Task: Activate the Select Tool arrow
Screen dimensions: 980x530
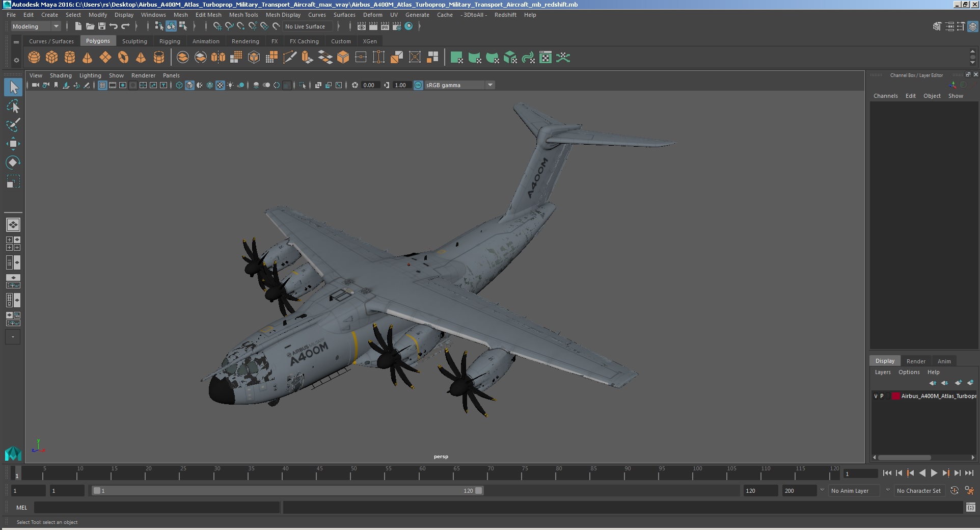Action: (x=13, y=87)
